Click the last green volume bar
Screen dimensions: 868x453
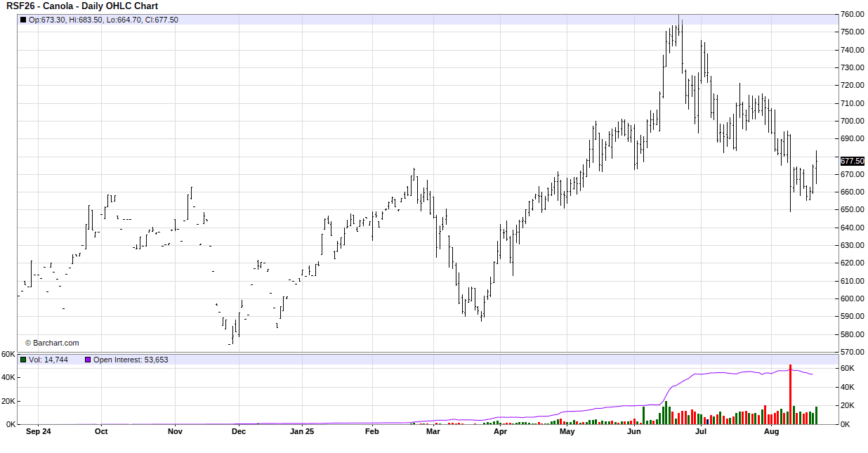point(816,416)
